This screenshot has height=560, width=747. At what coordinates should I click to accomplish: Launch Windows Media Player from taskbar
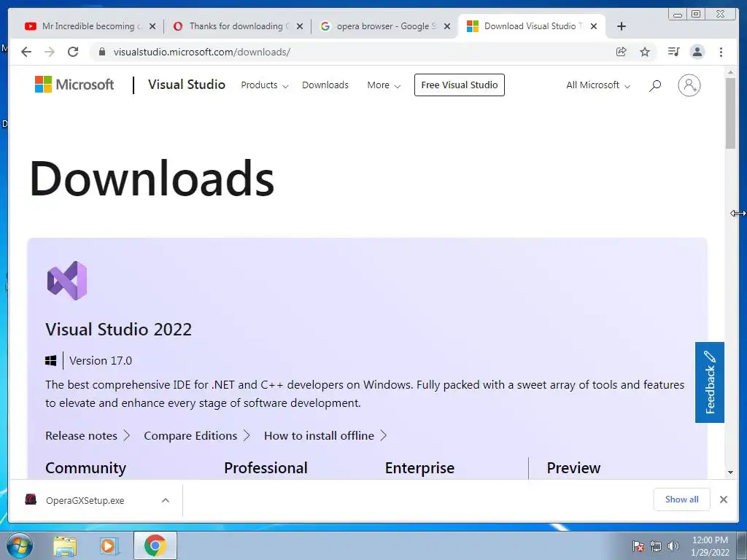point(109,546)
